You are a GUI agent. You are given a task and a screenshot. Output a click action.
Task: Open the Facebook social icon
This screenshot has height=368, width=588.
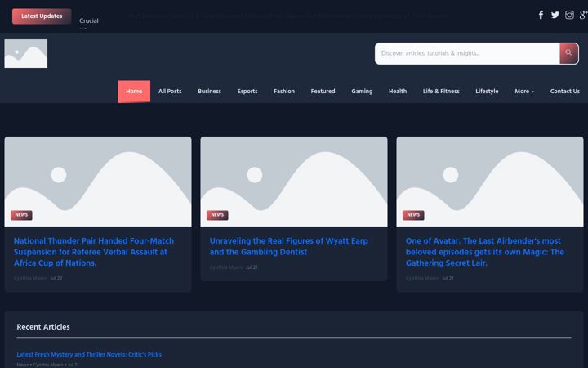point(541,15)
